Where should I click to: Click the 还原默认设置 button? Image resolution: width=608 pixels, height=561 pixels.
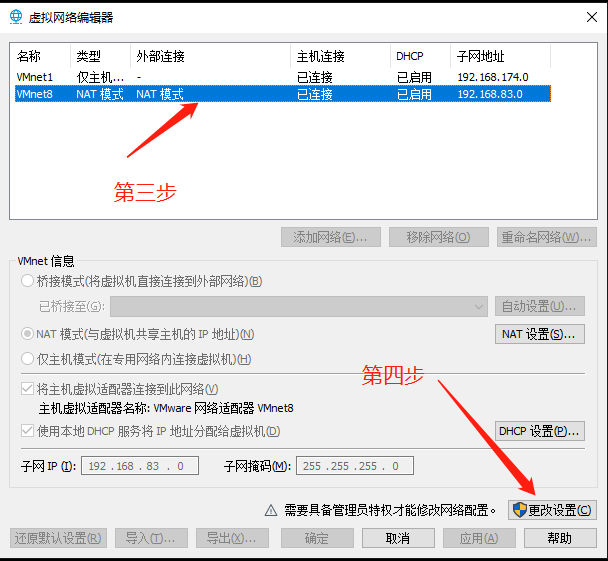(x=58, y=538)
